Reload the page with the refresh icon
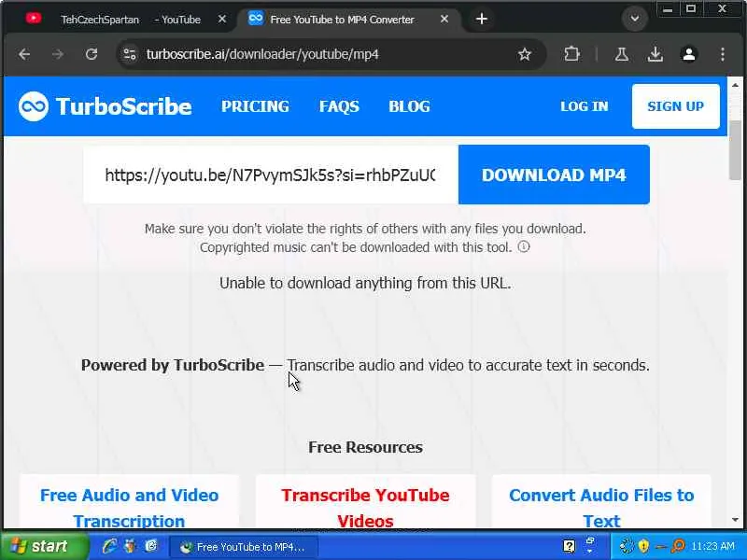 (92, 54)
